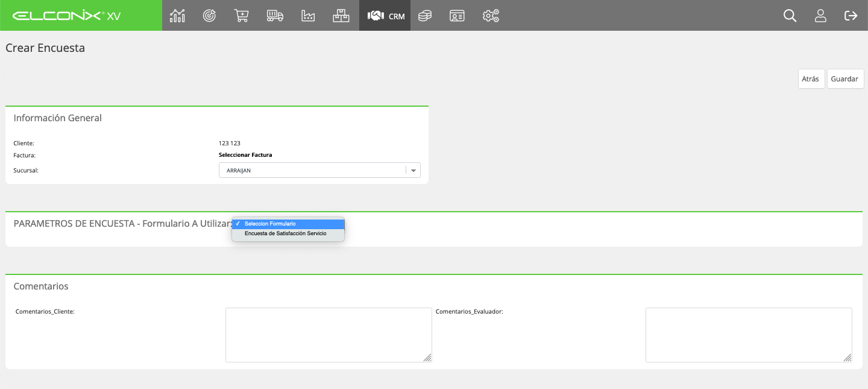Click the Comentarios section heading

pos(41,286)
